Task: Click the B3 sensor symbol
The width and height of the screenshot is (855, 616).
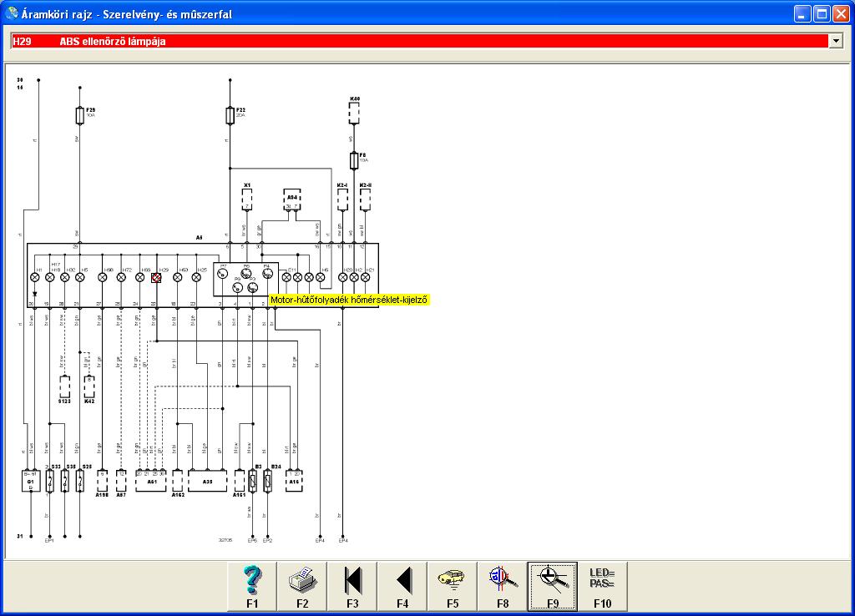Action: tap(252, 482)
